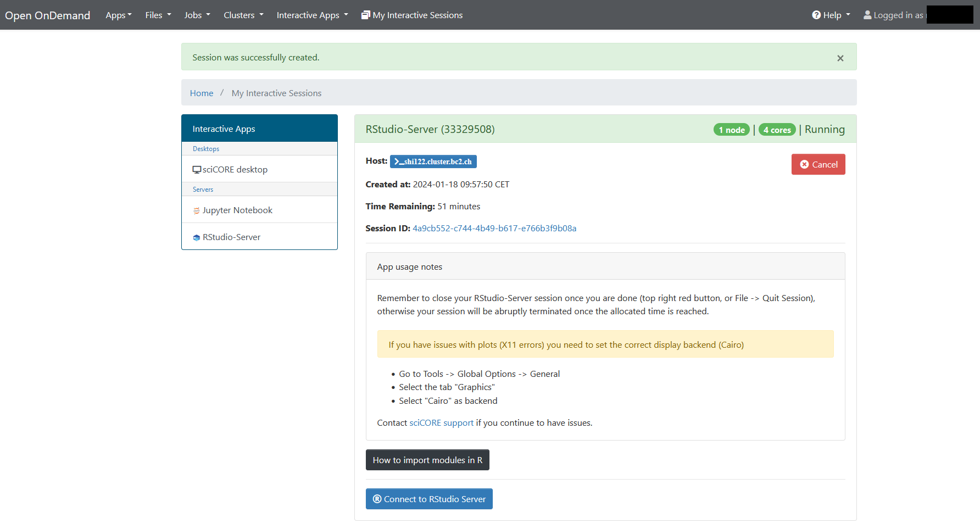Open the Jobs dropdown menu
980x523 pixels.
click(x=197, y=15)
